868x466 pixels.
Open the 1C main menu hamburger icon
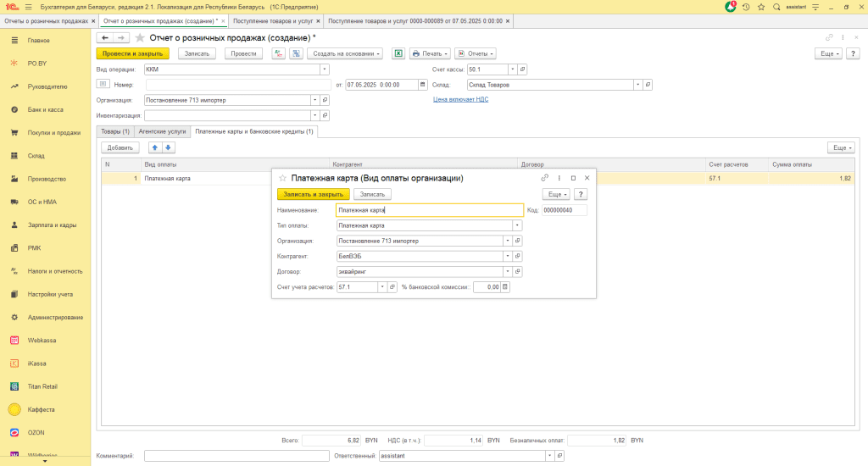pyautogui.click(x=28, y=7)
